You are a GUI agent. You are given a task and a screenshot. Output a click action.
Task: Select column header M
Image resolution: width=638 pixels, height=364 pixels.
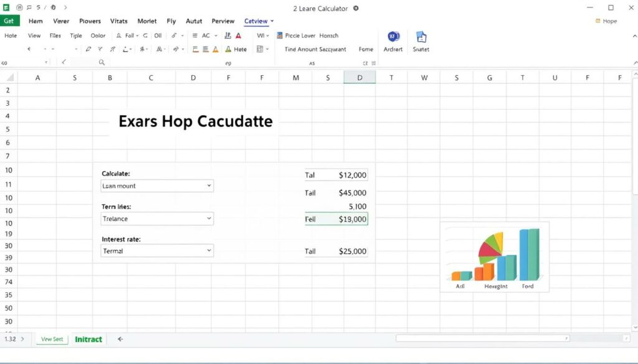pyautogui.click(x=296, y=78)
